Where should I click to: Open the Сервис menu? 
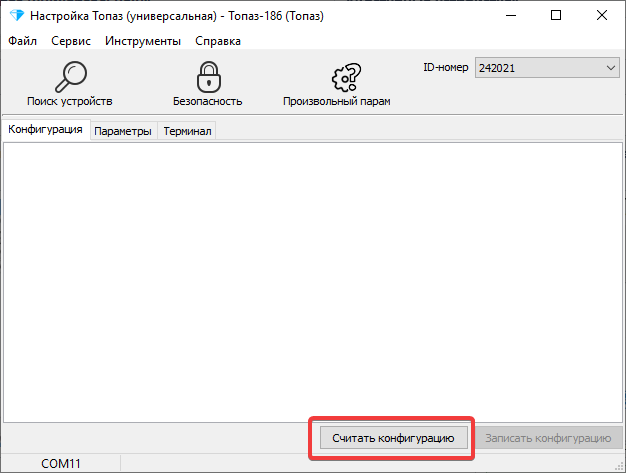(71, 41)
